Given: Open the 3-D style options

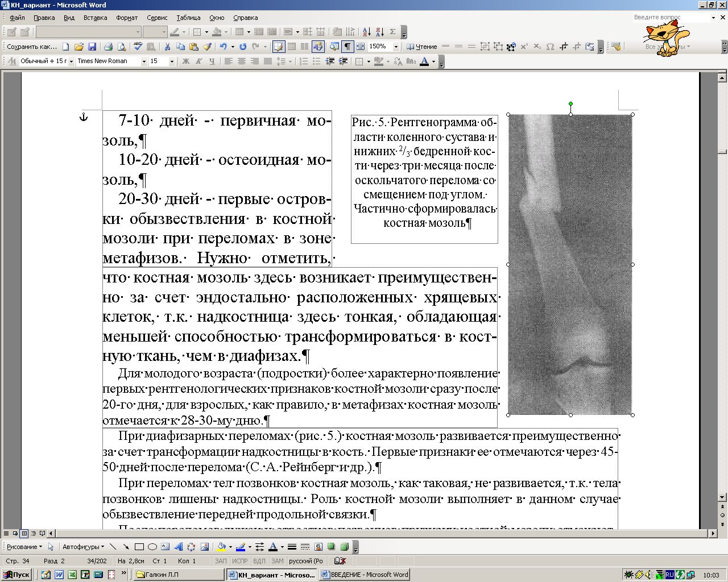Looking at the screenshot, I should 345,547.
